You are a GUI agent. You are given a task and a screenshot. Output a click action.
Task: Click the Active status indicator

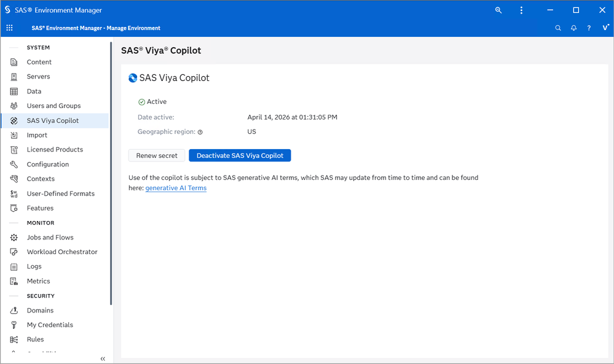click(x=152, y=102)
